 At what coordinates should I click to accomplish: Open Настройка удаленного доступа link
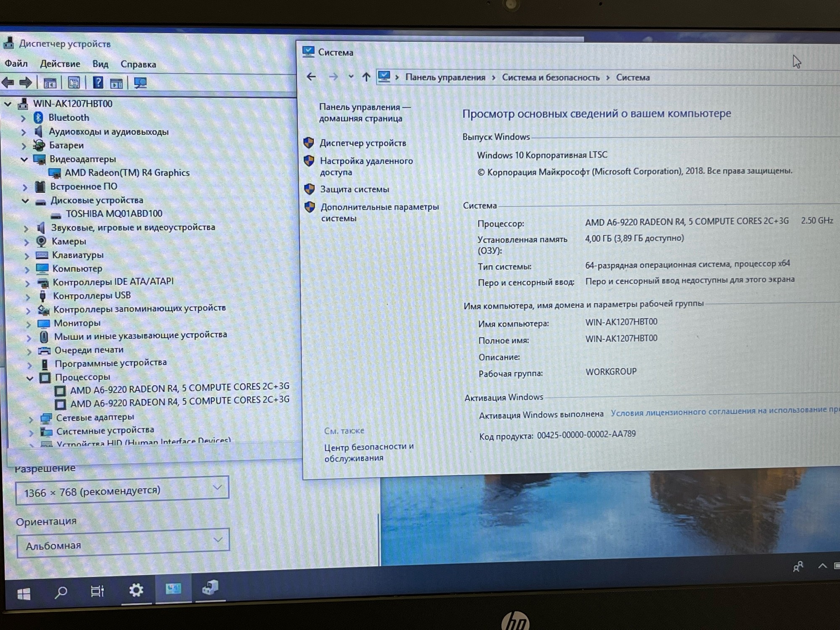pos(366,166)
